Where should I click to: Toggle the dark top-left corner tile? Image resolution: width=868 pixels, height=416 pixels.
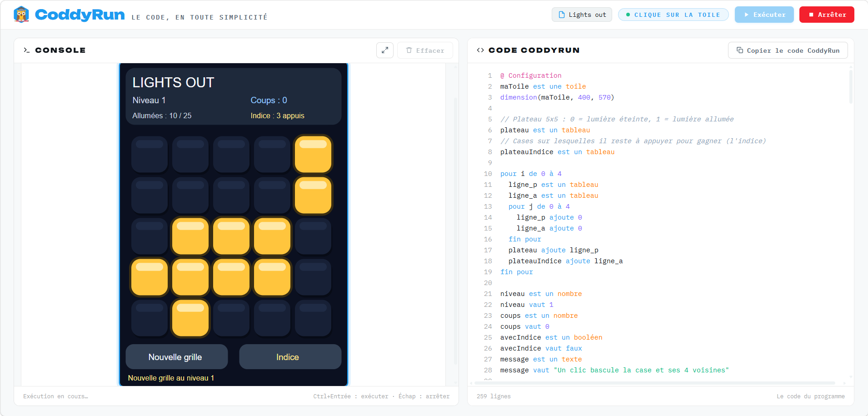click(x=150, y=155)
